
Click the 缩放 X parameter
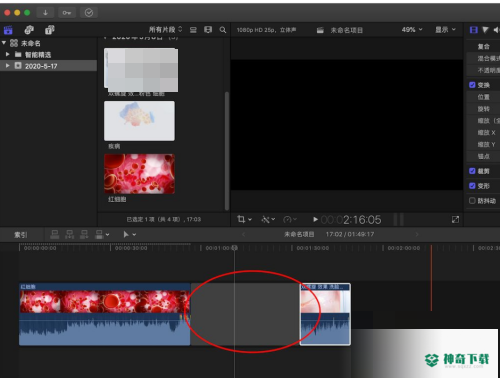[486, 133]
